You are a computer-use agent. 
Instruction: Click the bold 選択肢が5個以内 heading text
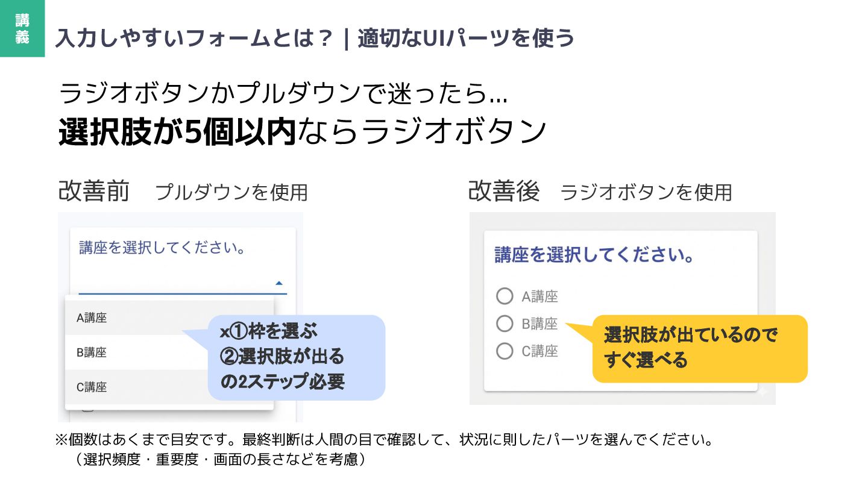tap(177, 132)
